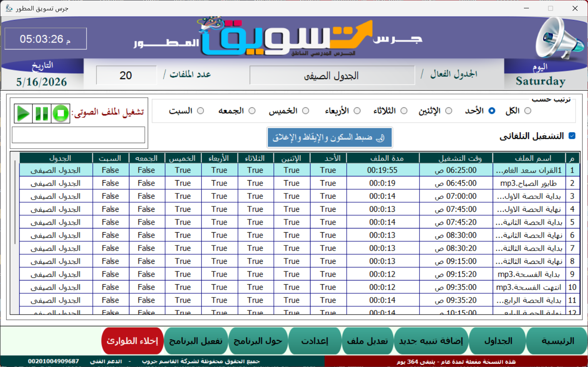
Task: Click row number 8 cell
Action: click(572, 261)
